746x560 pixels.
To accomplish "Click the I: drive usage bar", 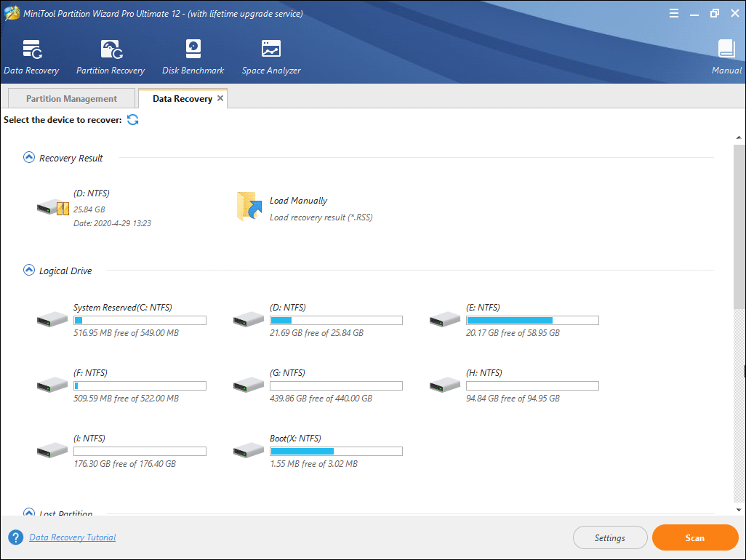I will 140,451.
